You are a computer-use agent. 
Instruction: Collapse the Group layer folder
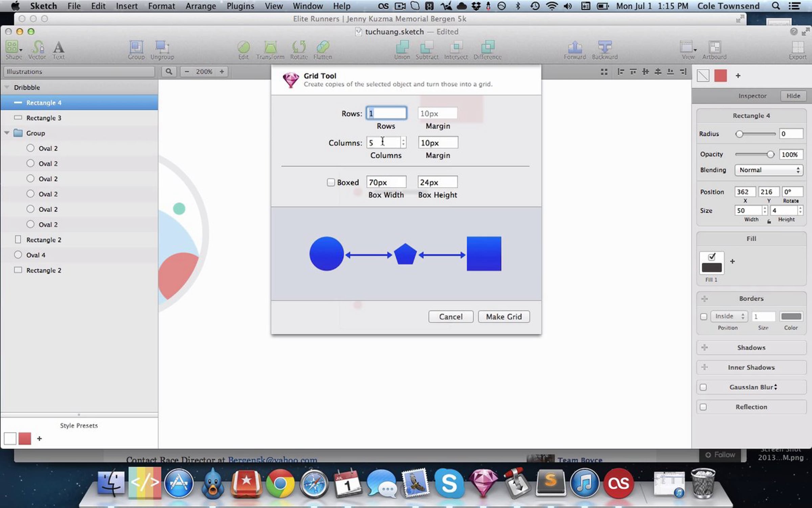click(x=7, y=133)
